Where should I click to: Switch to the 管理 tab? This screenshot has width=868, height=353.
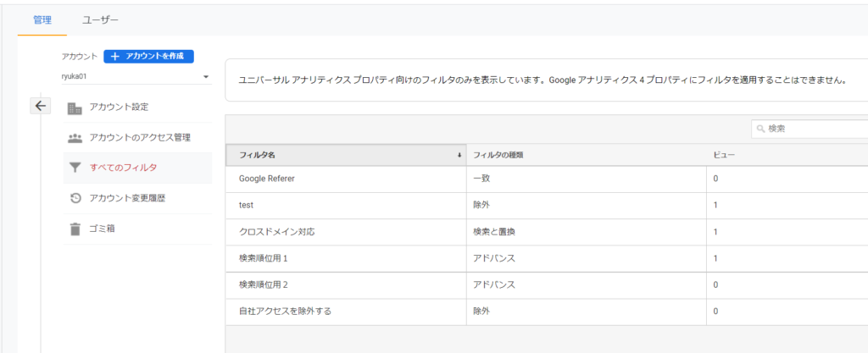[42, 19]
